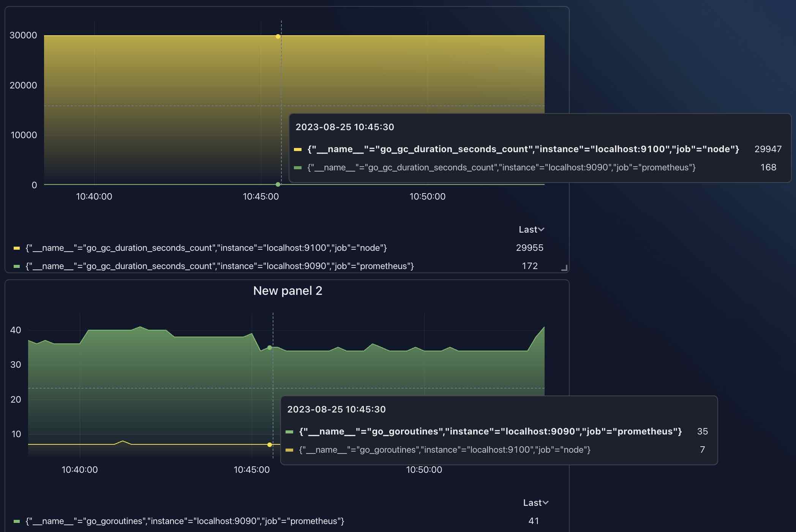The height and width of the screenshot is (532, 796).
Task: Click green data point at bottom of top chart
Action: pyautogui.click(x=278, y=184)
